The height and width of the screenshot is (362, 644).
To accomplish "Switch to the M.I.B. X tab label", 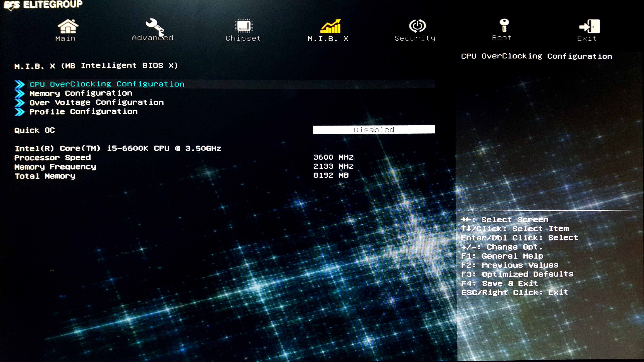I will [x=328, y=39].
